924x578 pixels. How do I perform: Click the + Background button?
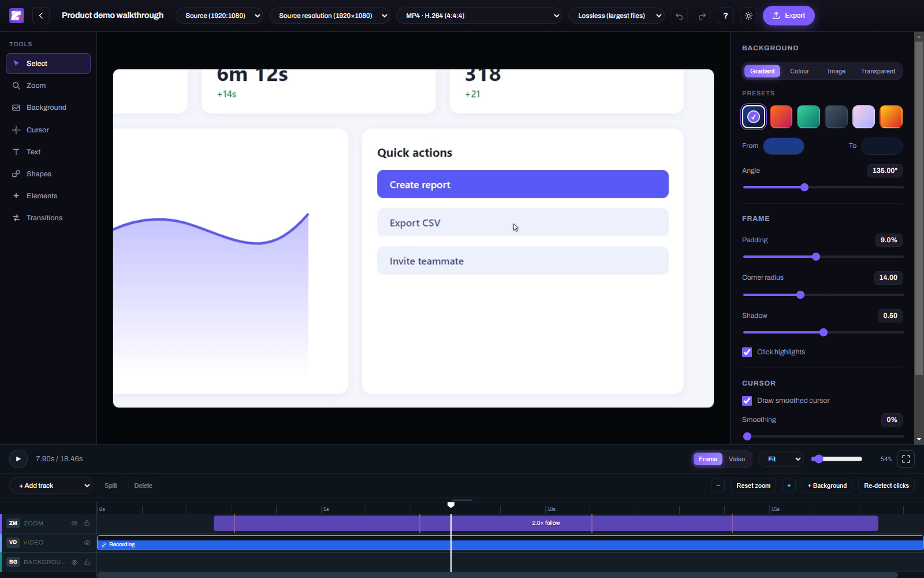[827, 486]
